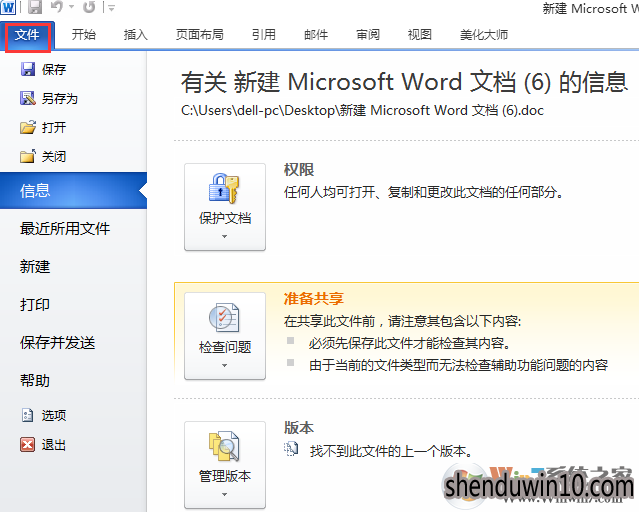Open the Customize Quick Access Toolbar dropdown

tap(111, 7)
